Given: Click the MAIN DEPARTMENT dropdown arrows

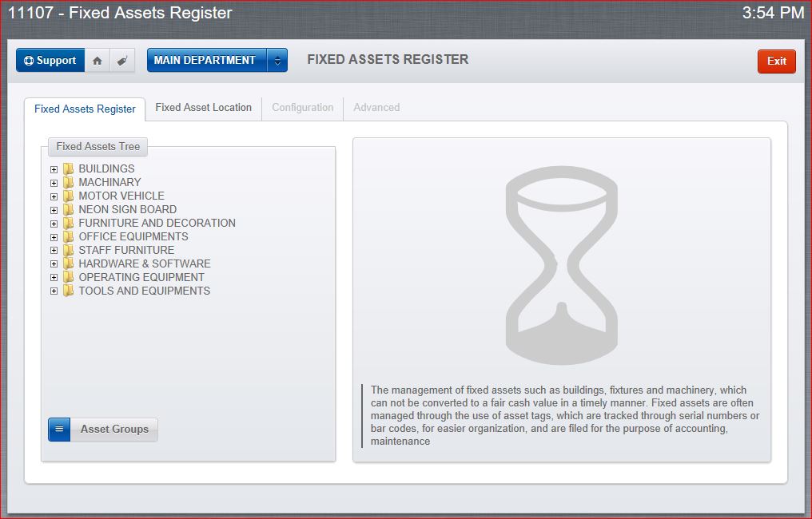Looking at the screenshot, I should coord(277,61).
